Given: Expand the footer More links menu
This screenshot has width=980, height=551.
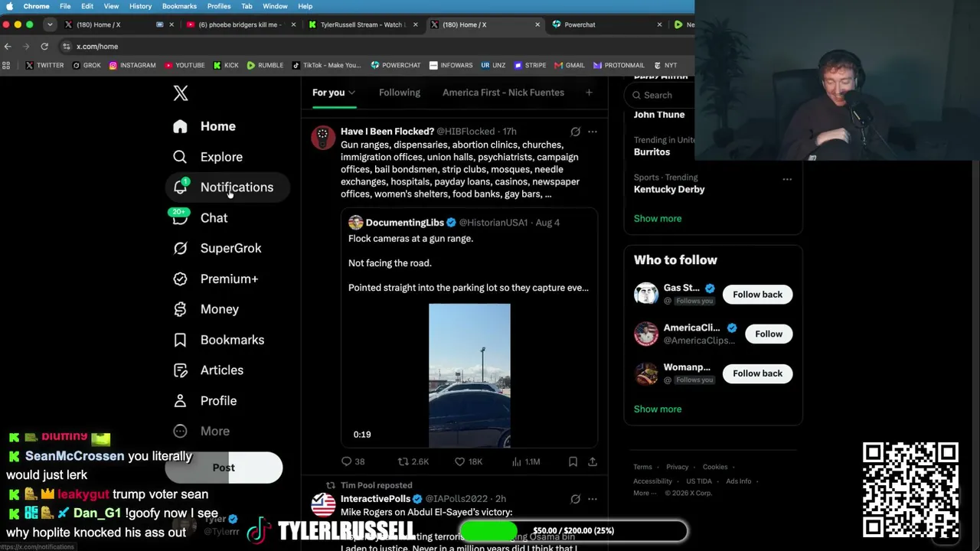Looking at the screenshot, I should 645,494.
